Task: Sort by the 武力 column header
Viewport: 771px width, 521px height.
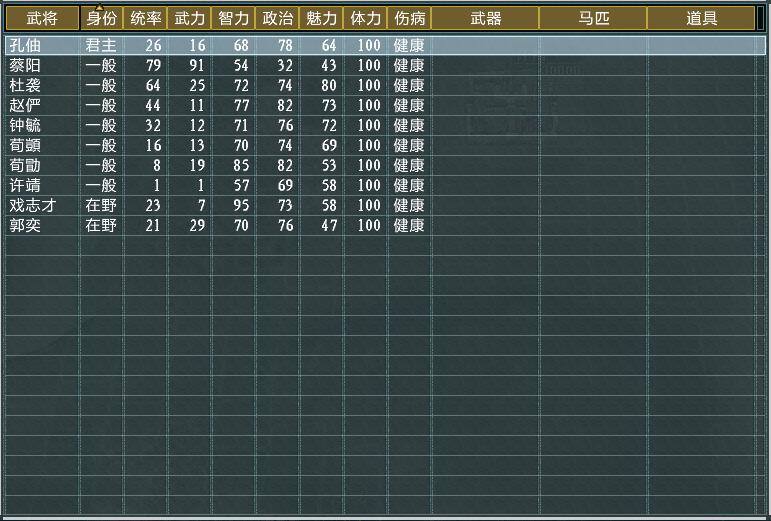Action: 189,19
